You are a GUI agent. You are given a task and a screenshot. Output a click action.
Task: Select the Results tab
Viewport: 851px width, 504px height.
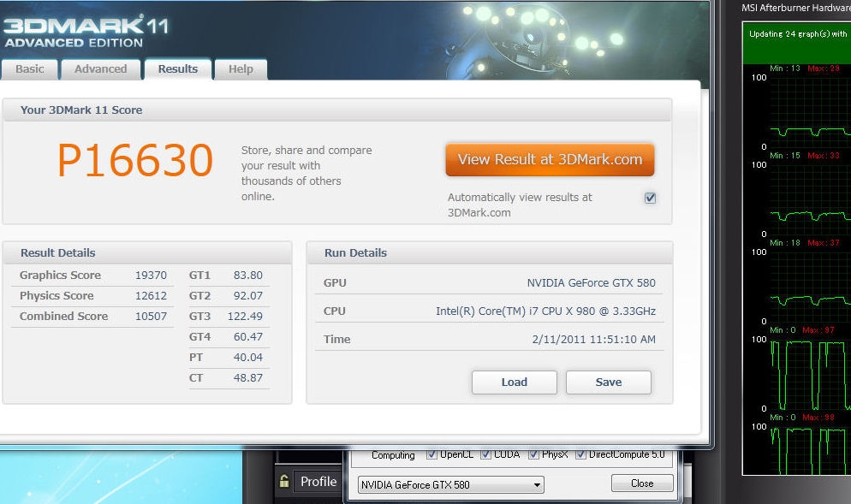177,69
